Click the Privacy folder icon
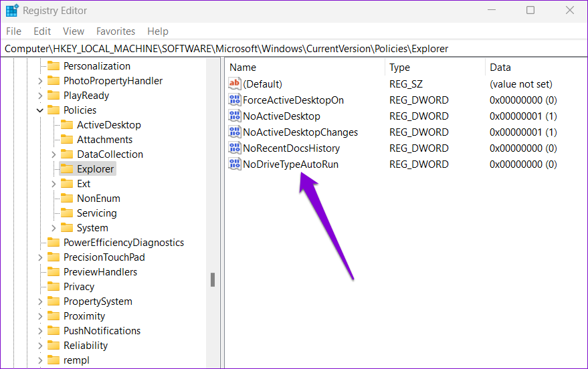 [54, 287]
